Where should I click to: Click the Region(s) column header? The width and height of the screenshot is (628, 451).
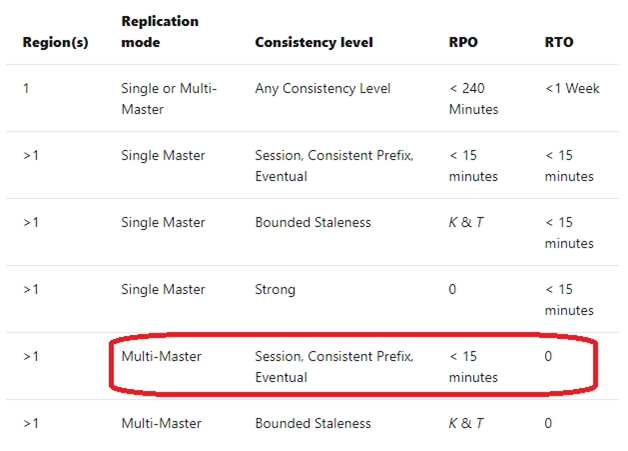coord(55,42)
